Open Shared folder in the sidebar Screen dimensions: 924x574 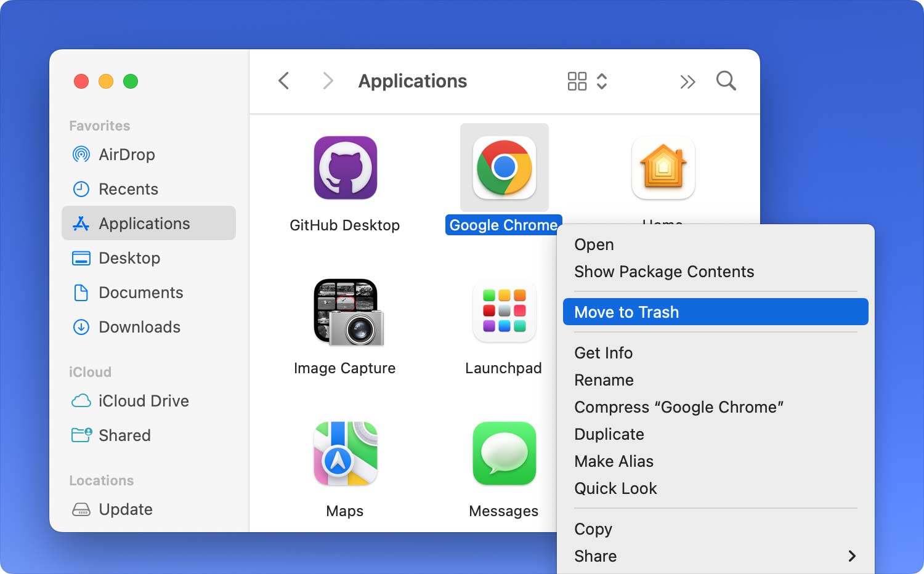[148, 435]
